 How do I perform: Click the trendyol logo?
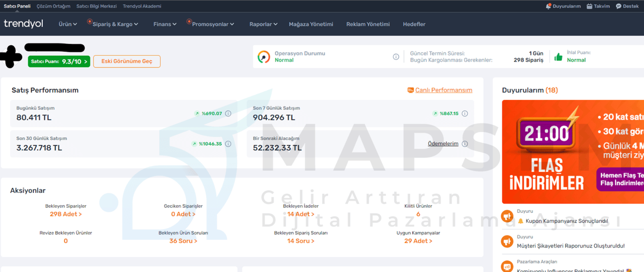[24, 24]
